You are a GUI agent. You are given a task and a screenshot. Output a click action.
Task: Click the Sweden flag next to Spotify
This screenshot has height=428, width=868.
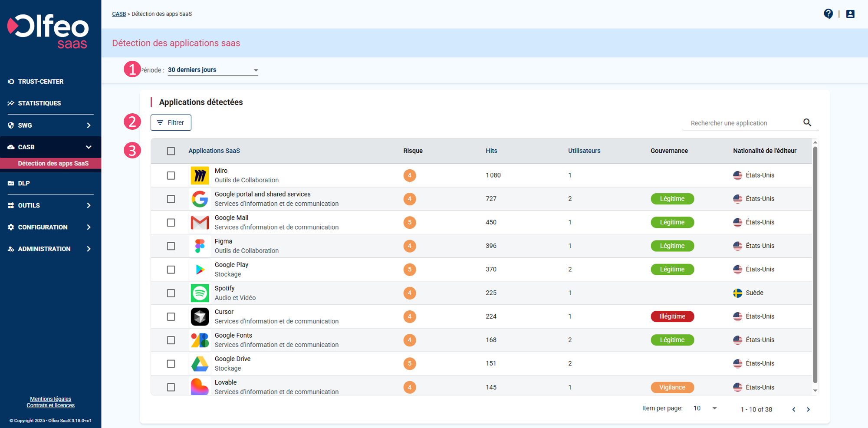coord(737,293)
